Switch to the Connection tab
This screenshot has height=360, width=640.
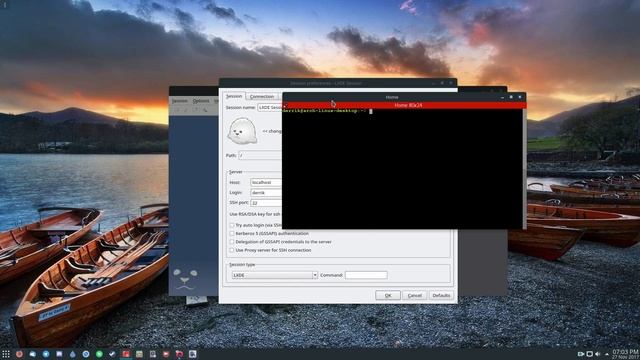(262, 97)
